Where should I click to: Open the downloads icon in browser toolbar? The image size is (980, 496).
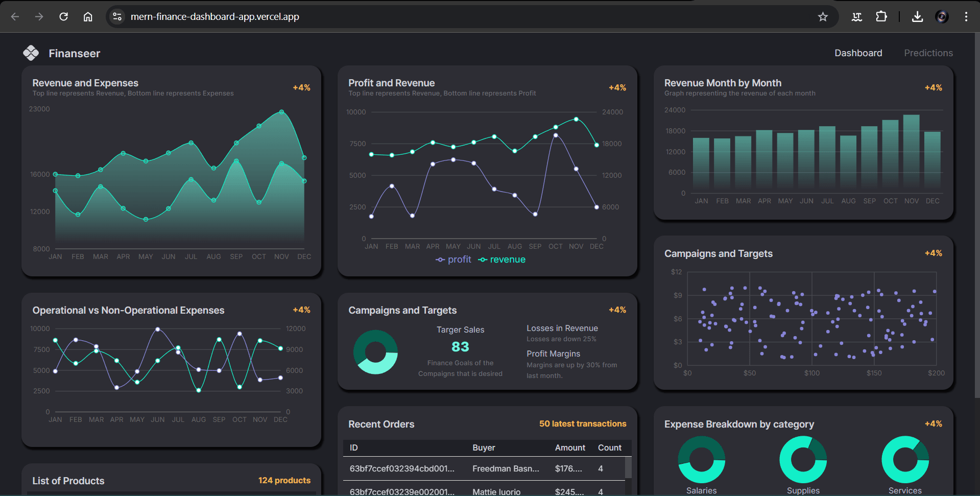pos(917,16)
